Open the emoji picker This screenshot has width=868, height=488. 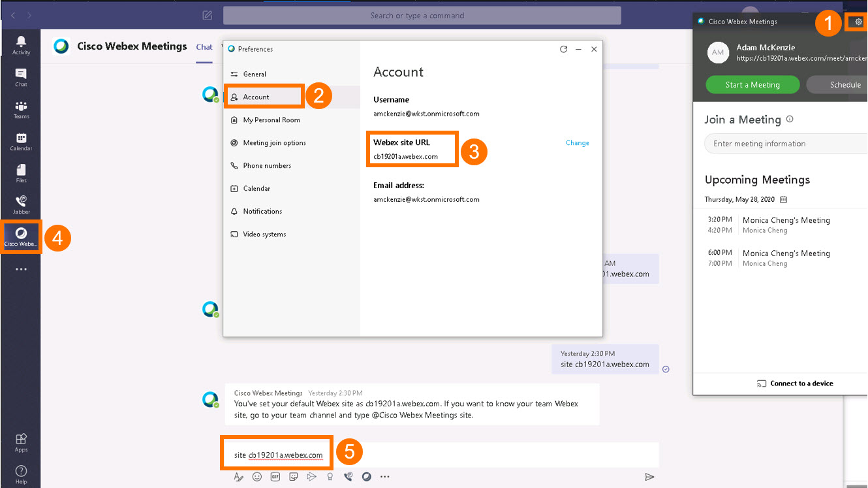tap(257, 477)
